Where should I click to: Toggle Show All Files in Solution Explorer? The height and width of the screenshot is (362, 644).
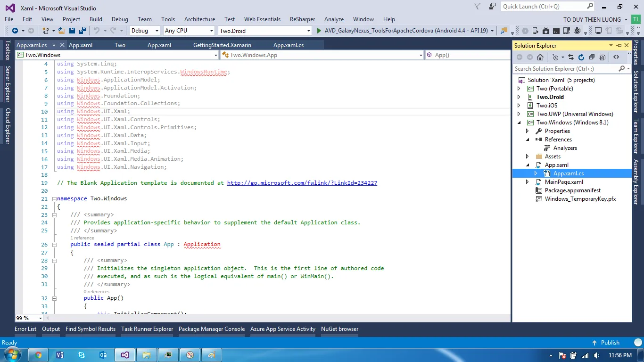(x=602, y=57)
